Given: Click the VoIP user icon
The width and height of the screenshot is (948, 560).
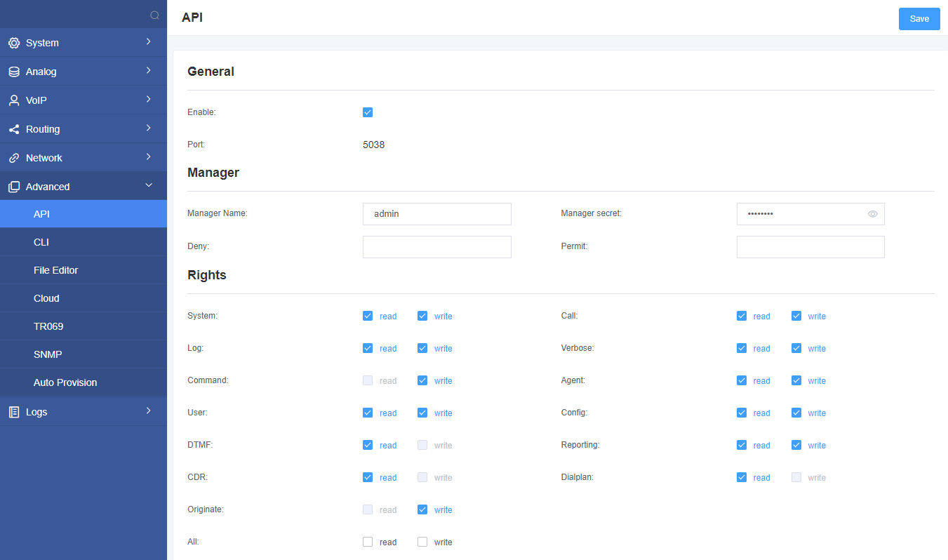Looking at the screenshot, I should 14,100.
